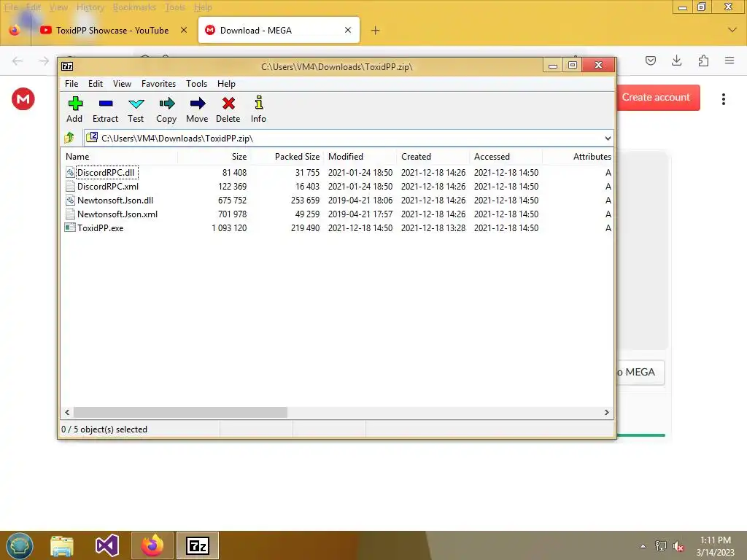
Task: Sort by the Packed Size column
Action: pyautogui.click(x=287, y=157)
